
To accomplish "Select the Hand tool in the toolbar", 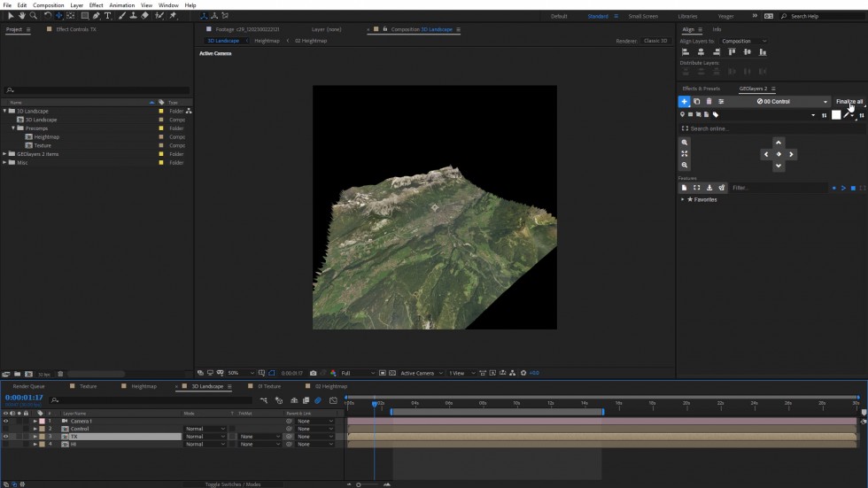I will coord(22,15).
